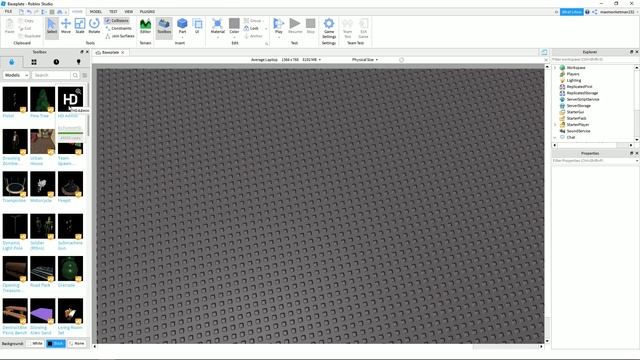The image size is (640, 360).
Task: Activate the Move tool
Action: [66, 26]
